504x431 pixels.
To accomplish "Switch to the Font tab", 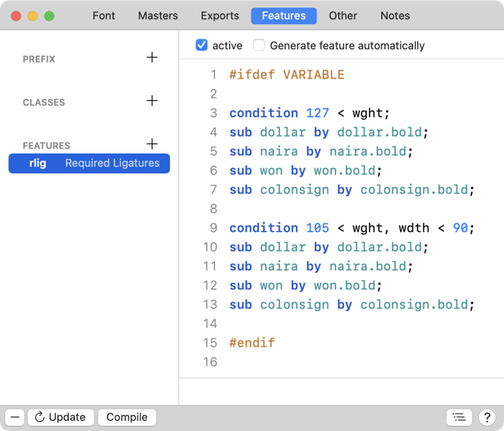I will (104, 15).
